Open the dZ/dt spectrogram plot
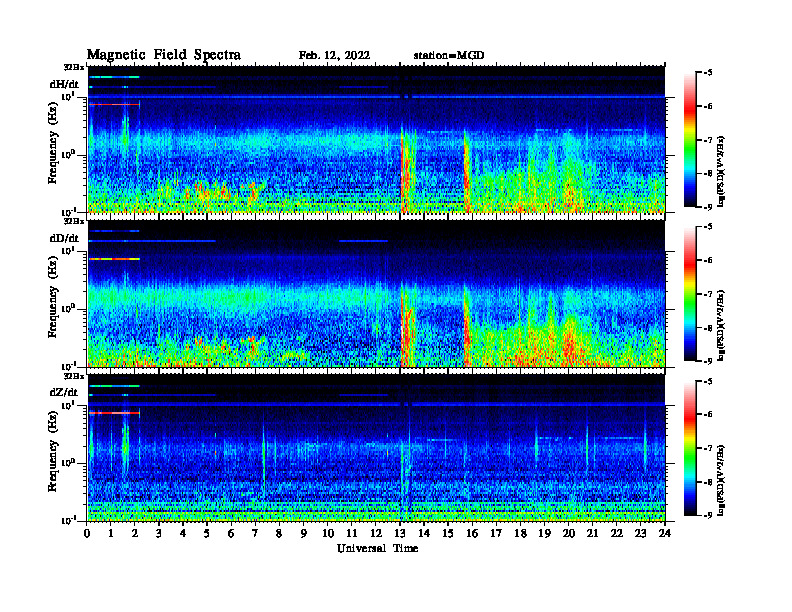This screenshot has height=612, width=792. pyautogui.click(x=376, y=447)
